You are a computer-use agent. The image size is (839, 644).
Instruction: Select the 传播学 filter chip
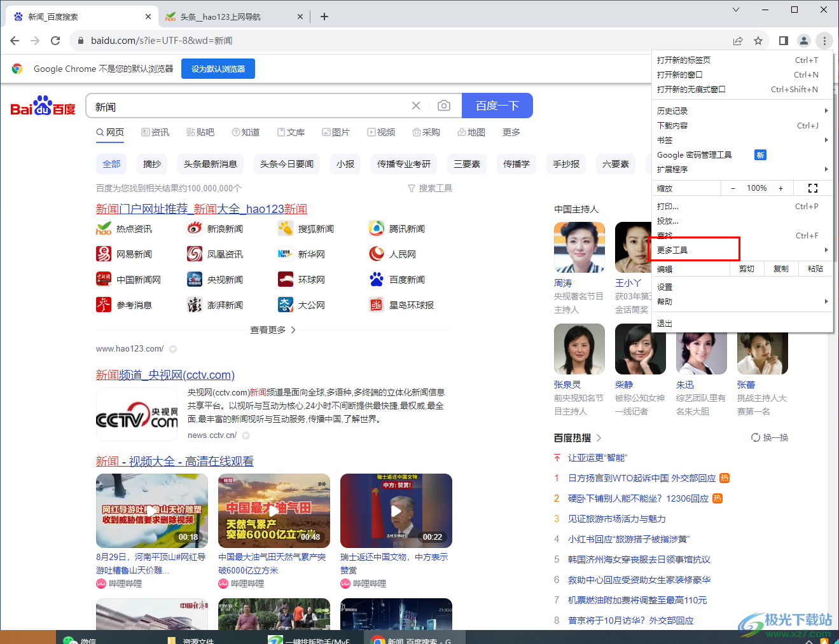tap(517, 164)
